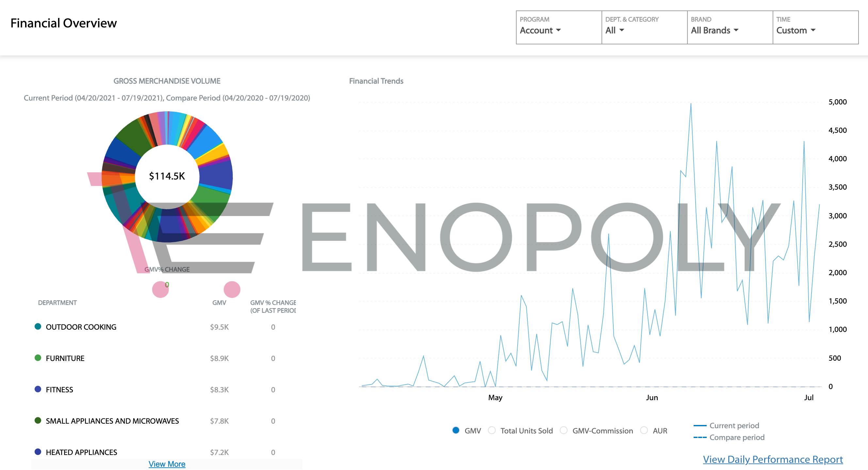Viewport: 868px width, 470px height.
Task: Click the May label on chart axis
Action: [x=495, y=398]
